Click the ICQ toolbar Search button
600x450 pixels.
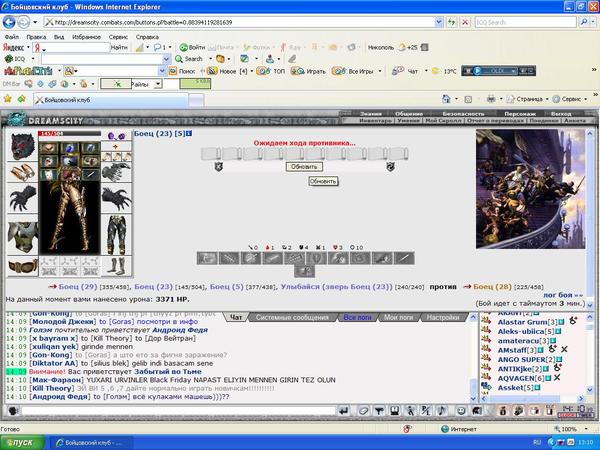point(189,59)
